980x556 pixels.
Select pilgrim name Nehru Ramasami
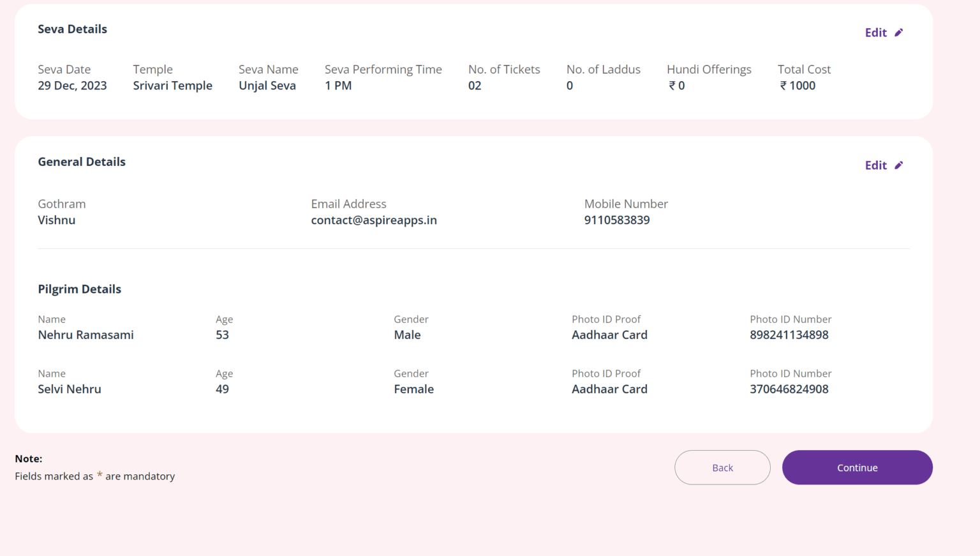(x=85, y=334)
